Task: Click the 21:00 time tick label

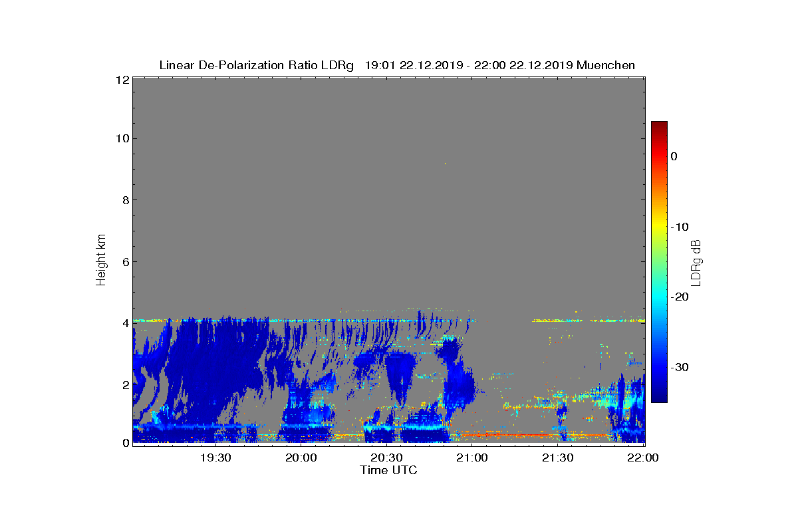Action: 472,458
